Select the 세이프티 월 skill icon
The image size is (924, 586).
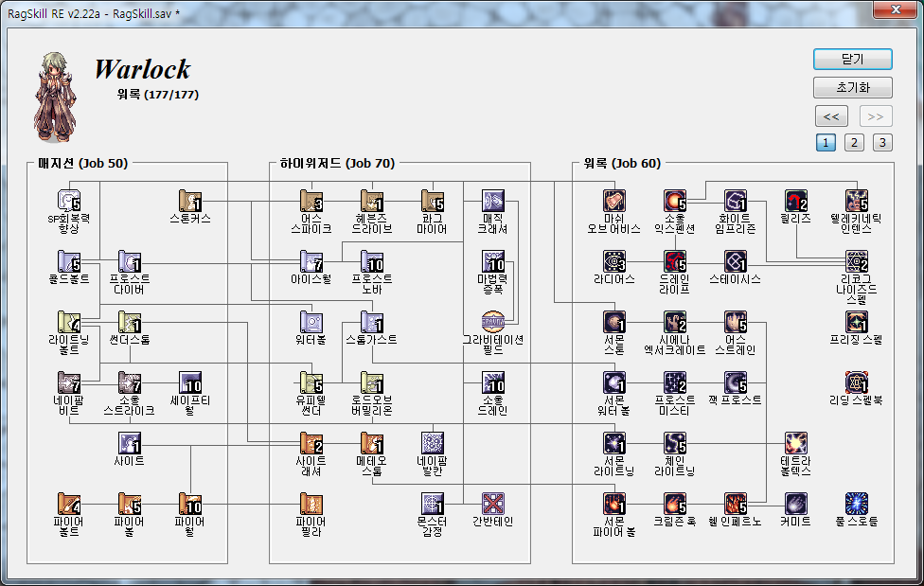(x=190, y=383)
